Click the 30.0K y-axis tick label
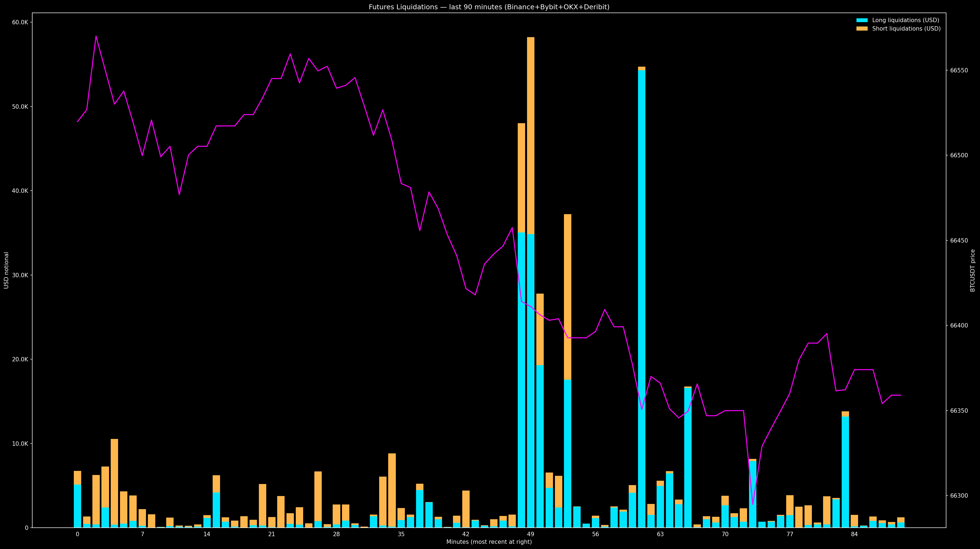This screenshot has height=549, width=980. 20,275
